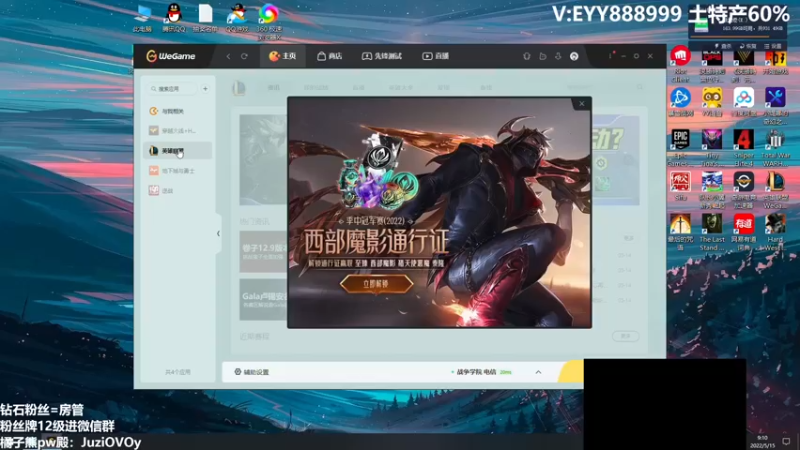Open the 腾讯QQ desktop shortcut
Screen dimensions: 800x450
(x=174, y=18)
